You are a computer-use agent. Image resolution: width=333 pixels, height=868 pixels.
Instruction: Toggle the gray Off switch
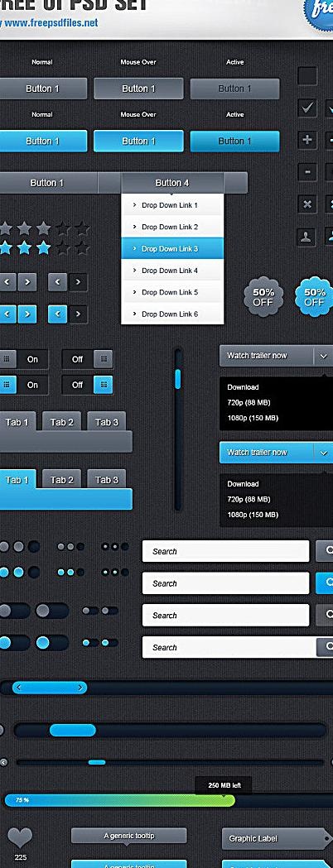coord(88,359)
